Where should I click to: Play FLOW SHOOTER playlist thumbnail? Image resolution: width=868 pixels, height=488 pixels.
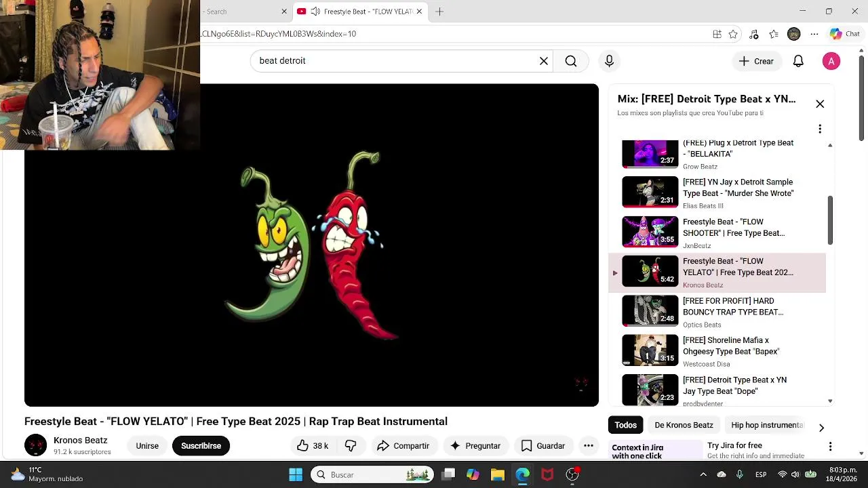coord(650,232)
